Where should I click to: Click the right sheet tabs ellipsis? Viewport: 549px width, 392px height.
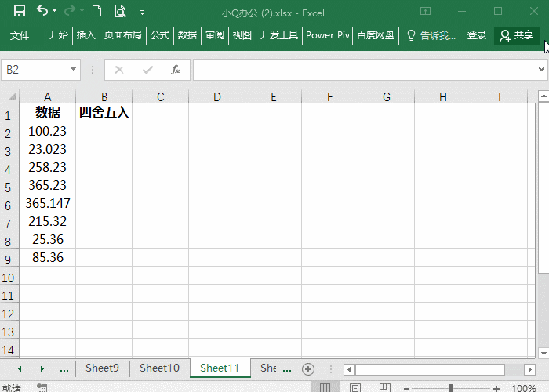pos(287,369)
